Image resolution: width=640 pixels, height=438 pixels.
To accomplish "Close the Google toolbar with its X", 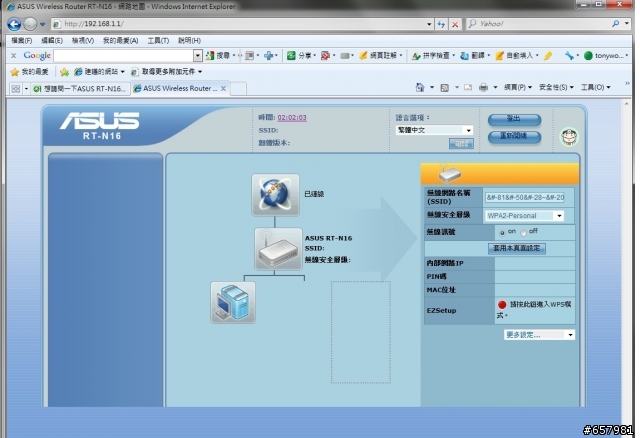I will (x=13, y=56).
